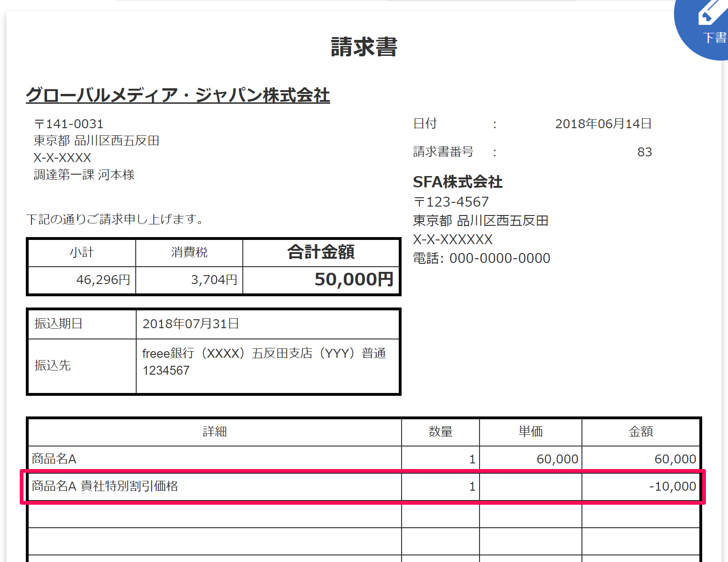The width and height of the screenshot is (728, 562).
Task: Click bank details freee銀行 五反田支店
Action: click(x=264, y=353)
